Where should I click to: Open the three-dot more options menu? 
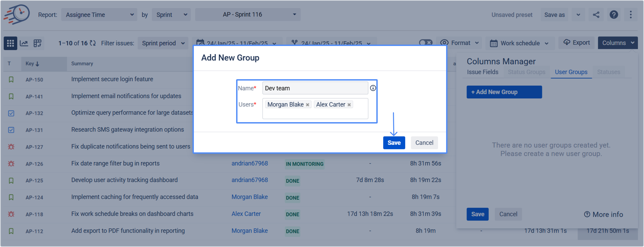point(631,15)
